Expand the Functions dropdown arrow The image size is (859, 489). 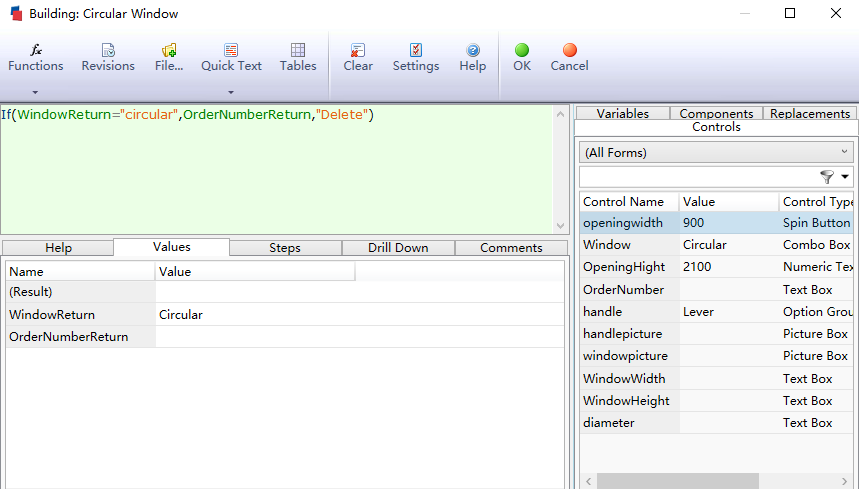click(x=36, y=92)
